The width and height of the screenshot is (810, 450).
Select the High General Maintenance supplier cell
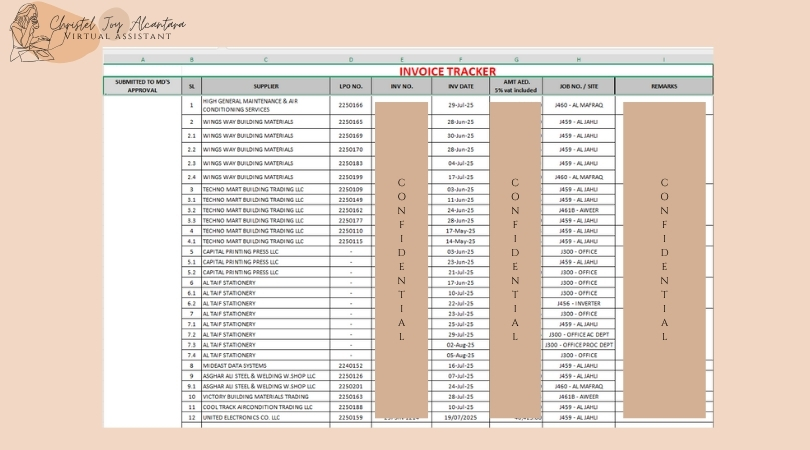(266, 105)
